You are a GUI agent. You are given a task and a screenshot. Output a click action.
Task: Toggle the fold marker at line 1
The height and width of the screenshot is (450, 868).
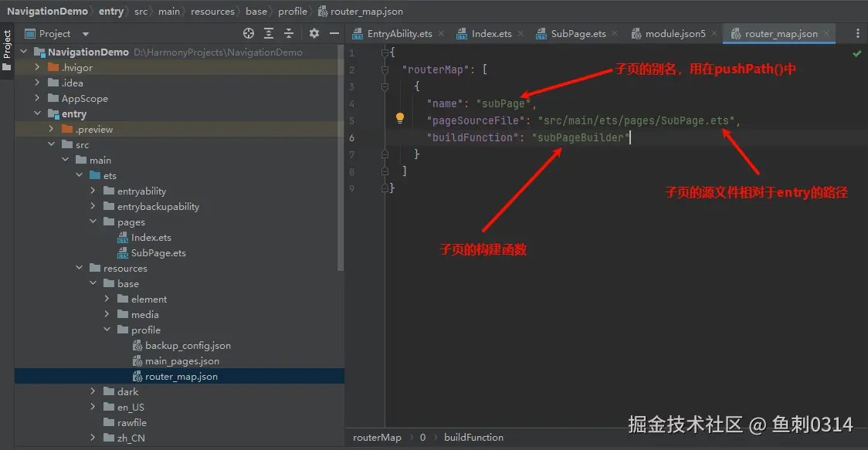(x=385, y=52)
